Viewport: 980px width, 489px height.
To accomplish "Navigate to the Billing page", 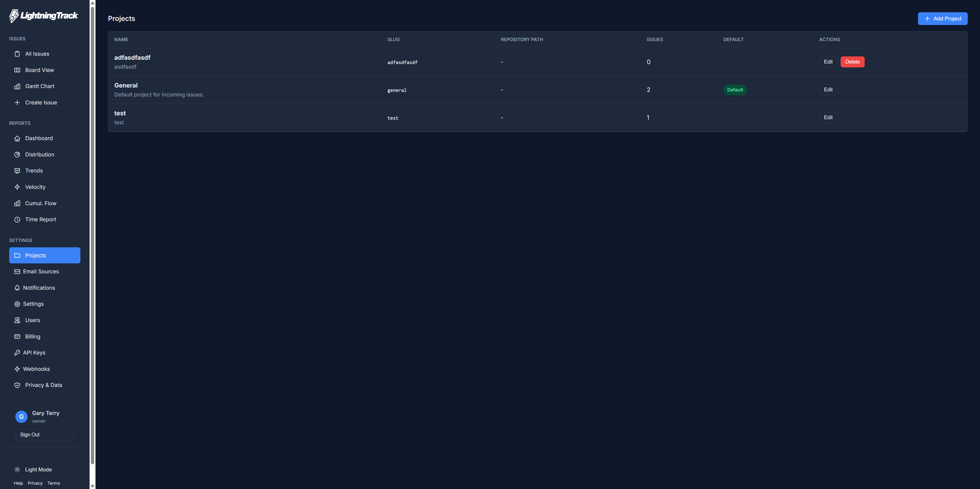I will click(32, 336).
